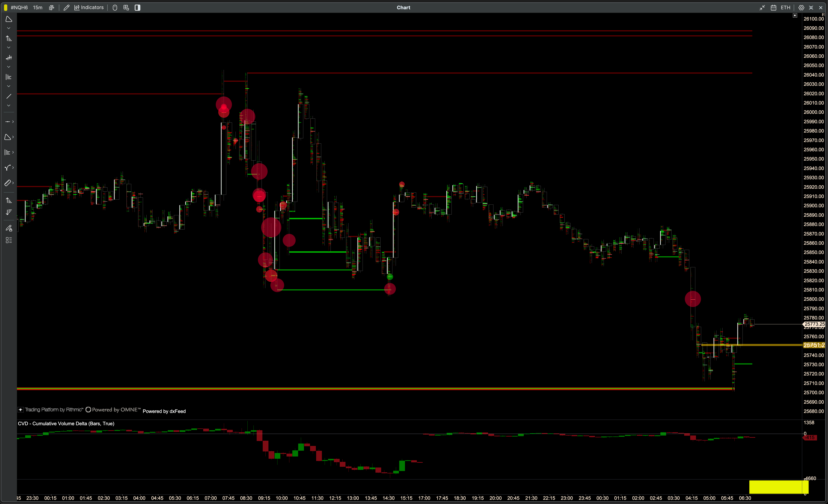Select the pencil drawing tool in top toolbar

click(67, 7)
